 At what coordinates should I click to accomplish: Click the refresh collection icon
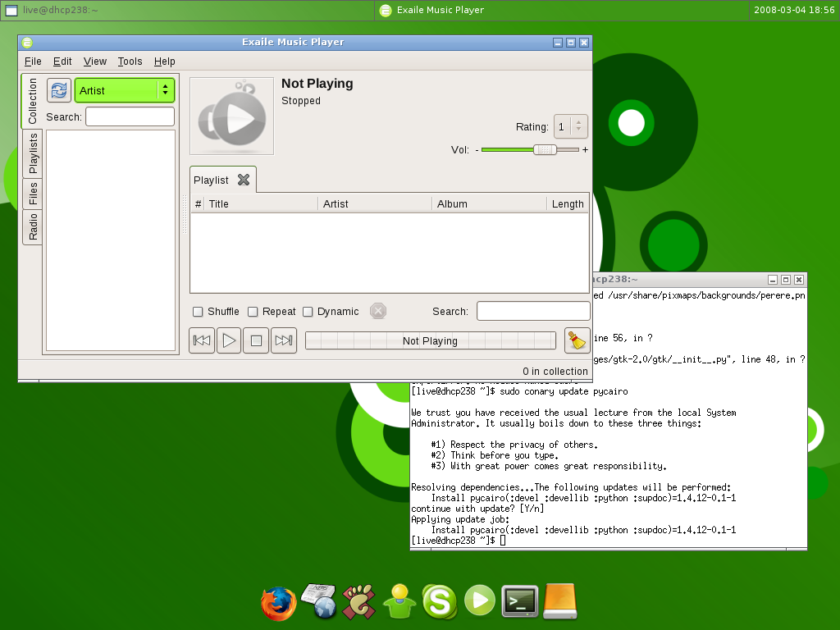coord(59,90)
